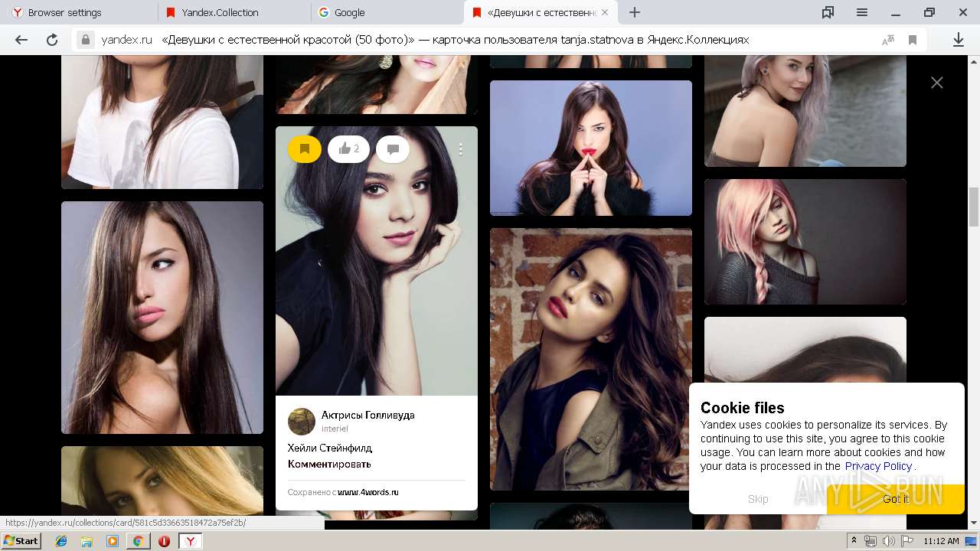Image resolution: width=980 pixels, height=551 pixels.
Task: Go back using browser back arrow
Action: [21, 40]
